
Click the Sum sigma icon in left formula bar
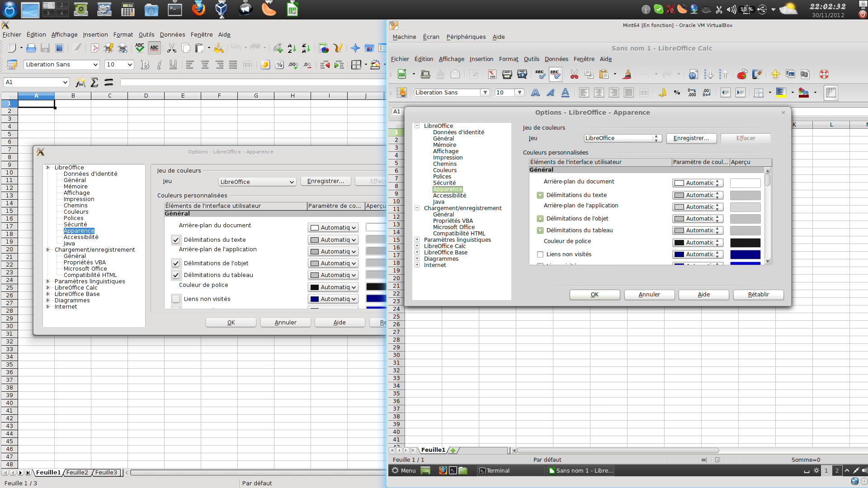click(94, 82)
